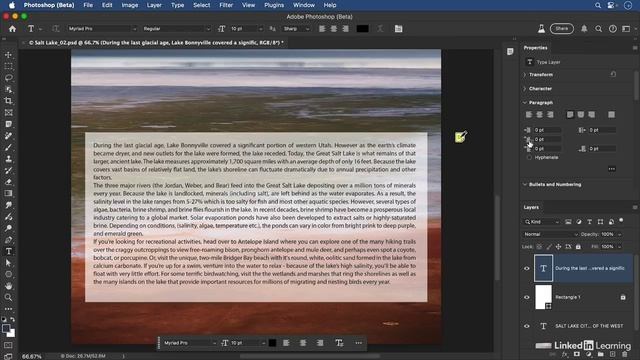Open the Plugins menu
Screen dimensions: 640x360
click(x=274, y=5)
